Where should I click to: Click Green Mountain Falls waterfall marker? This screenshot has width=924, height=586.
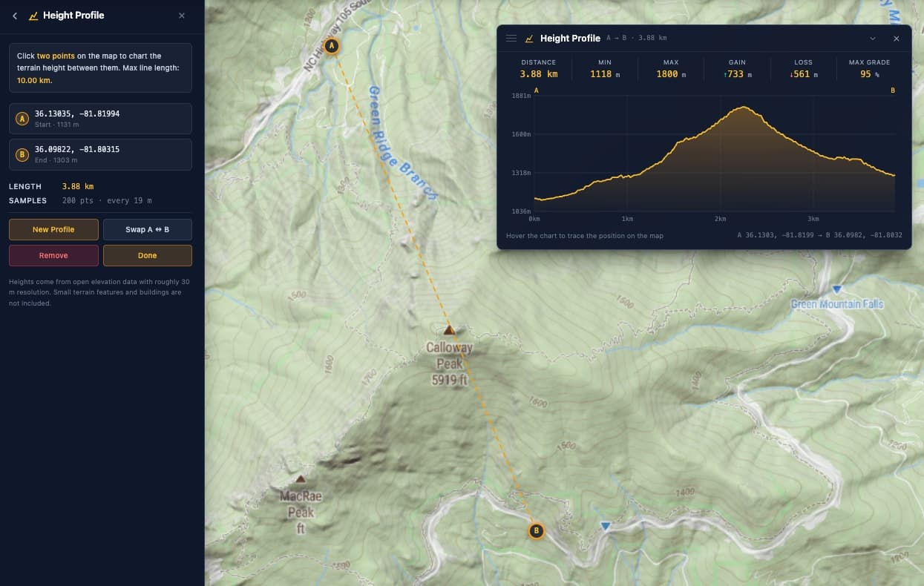click(x=837, y=289)
